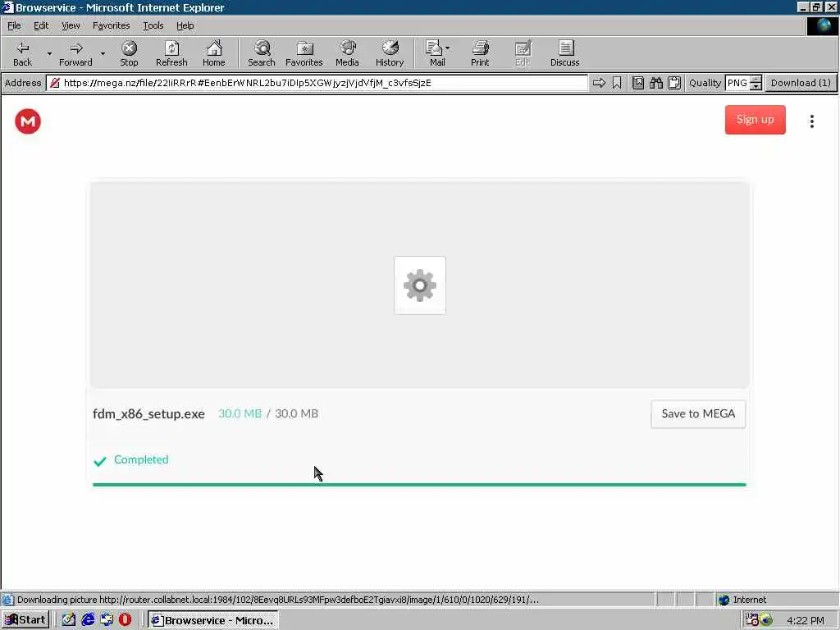Go back with the Back toolbar button
This screenshot has width=840, height=630.
point(22,53)
